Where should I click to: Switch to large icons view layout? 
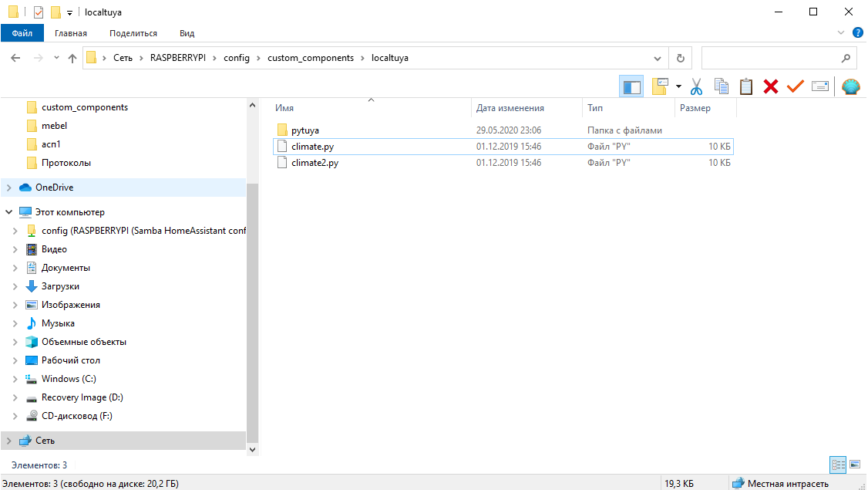[x=855, y=465]
